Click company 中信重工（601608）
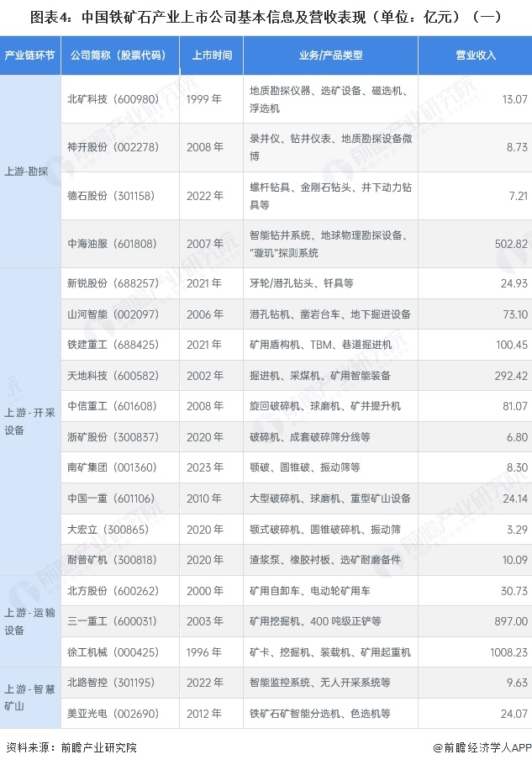 click(112, 406)
